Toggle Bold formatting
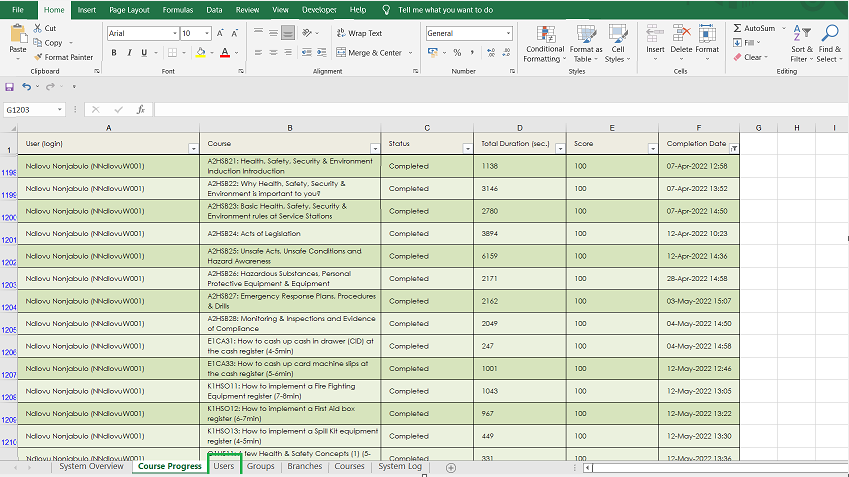Screen dimensions: 849x477 pos(114,52)
